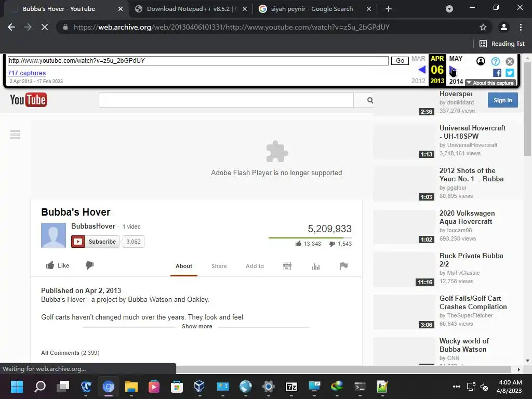The image size is (532, 399).
Task: Close the Bubba's Hover tab
Action: click(x=121, y=9)
